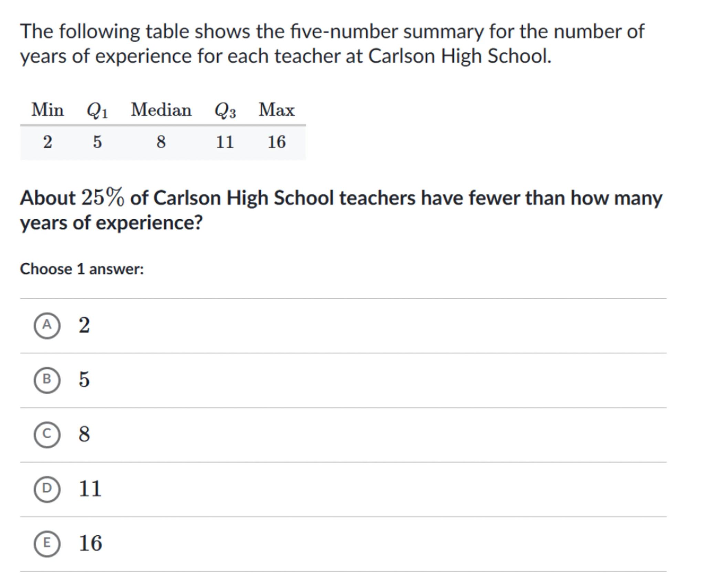
Task: Click the table value 5 under Q1
Action: (x=97, y=142)
